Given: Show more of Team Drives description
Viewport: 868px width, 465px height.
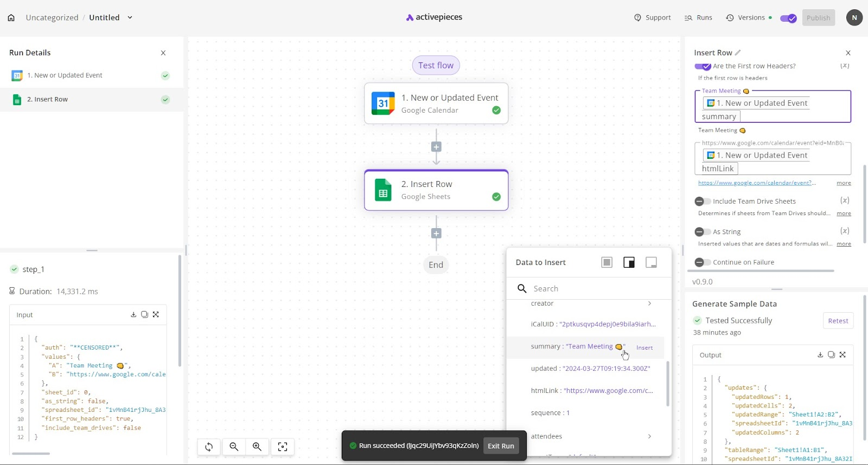Looking at the screenshot, I should point(844,214).
